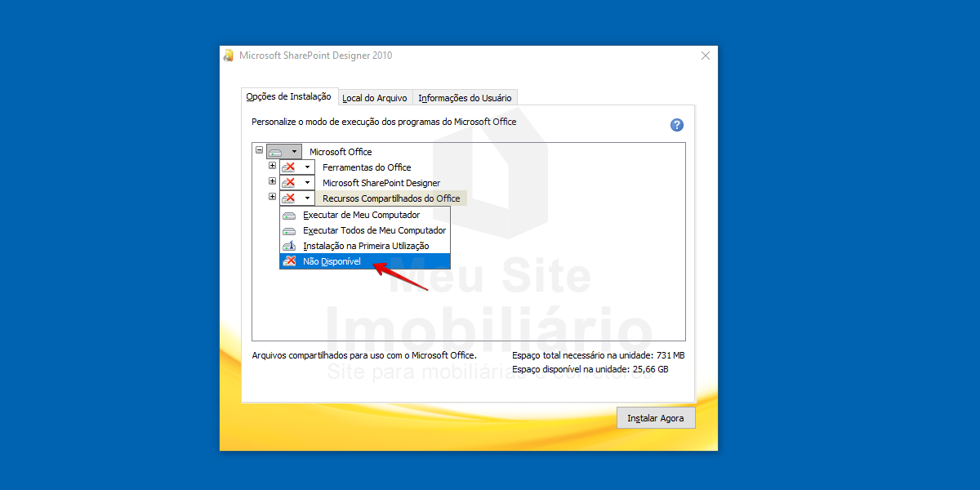
Task: Click red X icon beside Microsoft SharePoint Designer
Action: point(288,183)
